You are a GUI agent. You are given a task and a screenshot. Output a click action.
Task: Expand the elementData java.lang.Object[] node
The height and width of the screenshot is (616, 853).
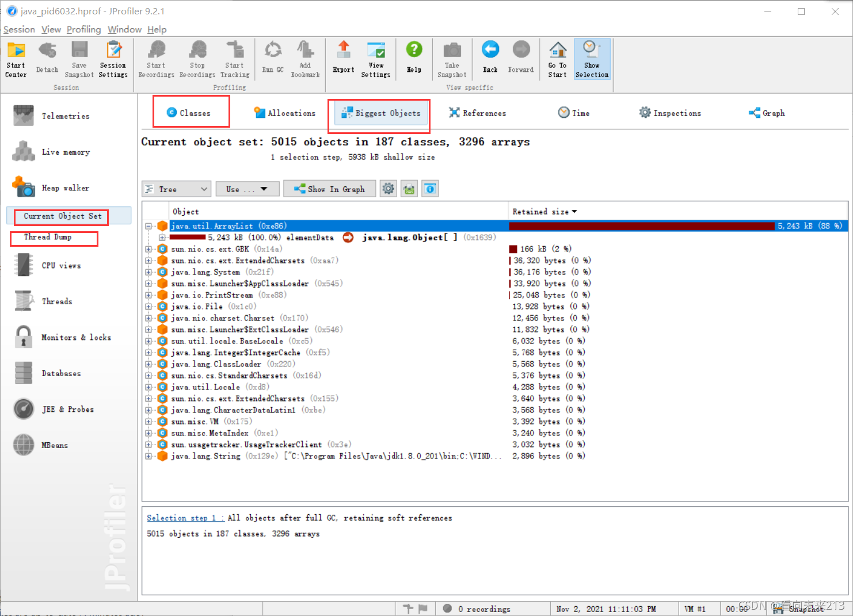click(x=162, y=238)
